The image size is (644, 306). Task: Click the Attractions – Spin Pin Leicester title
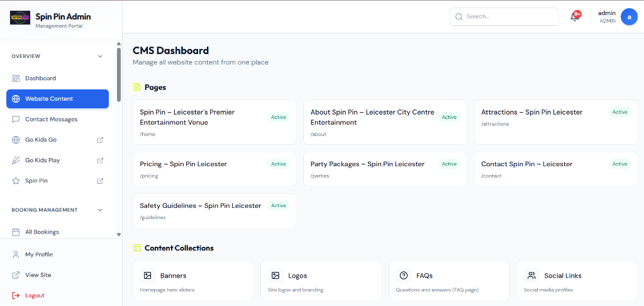tap(531, 112)
